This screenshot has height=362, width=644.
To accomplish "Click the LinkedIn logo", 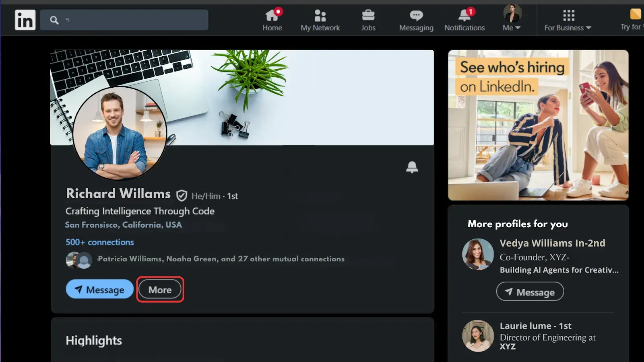I will click(25, 20).
